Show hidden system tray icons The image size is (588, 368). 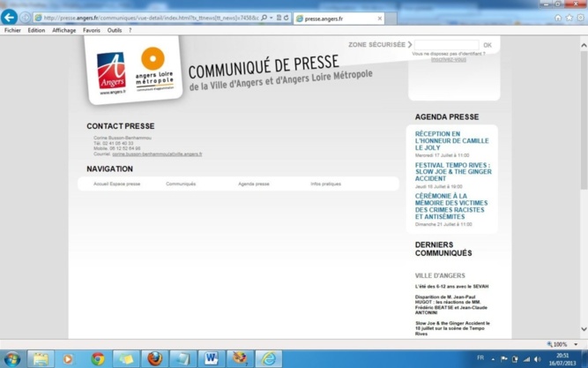point(493,359)
